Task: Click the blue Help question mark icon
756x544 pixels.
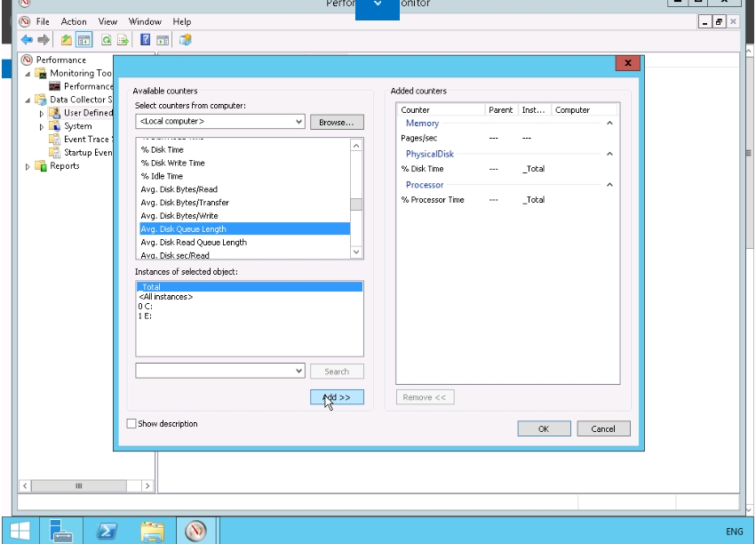Action: [x=146, y=40]
